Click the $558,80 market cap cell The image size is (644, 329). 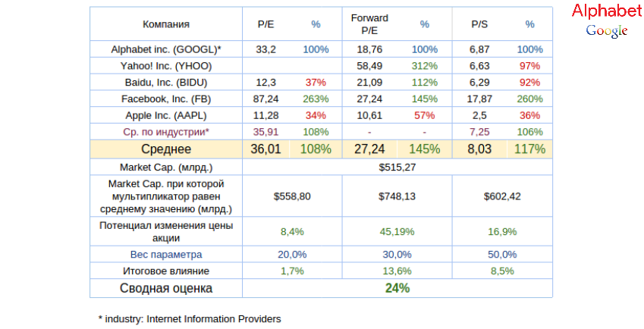click(x=292, y=196)
